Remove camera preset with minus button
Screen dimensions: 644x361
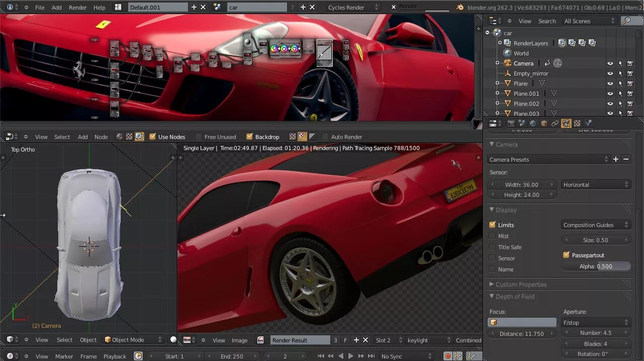click(626, 159)
